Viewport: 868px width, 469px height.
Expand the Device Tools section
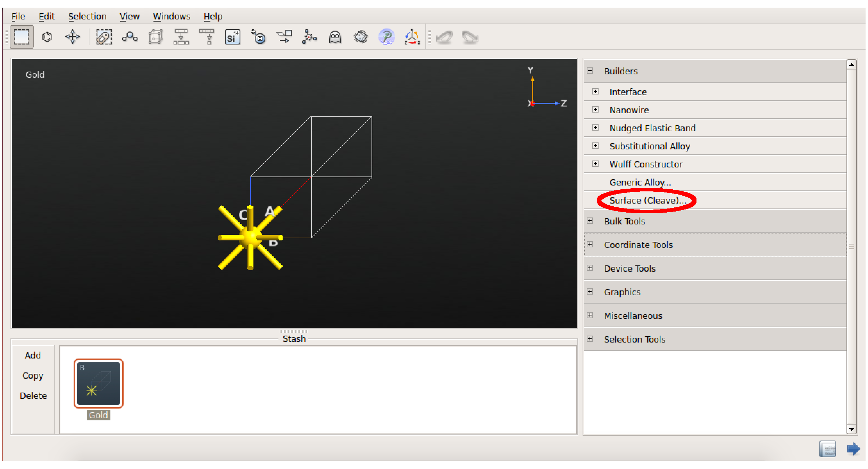pyautogui.click(x=590, y=268)
